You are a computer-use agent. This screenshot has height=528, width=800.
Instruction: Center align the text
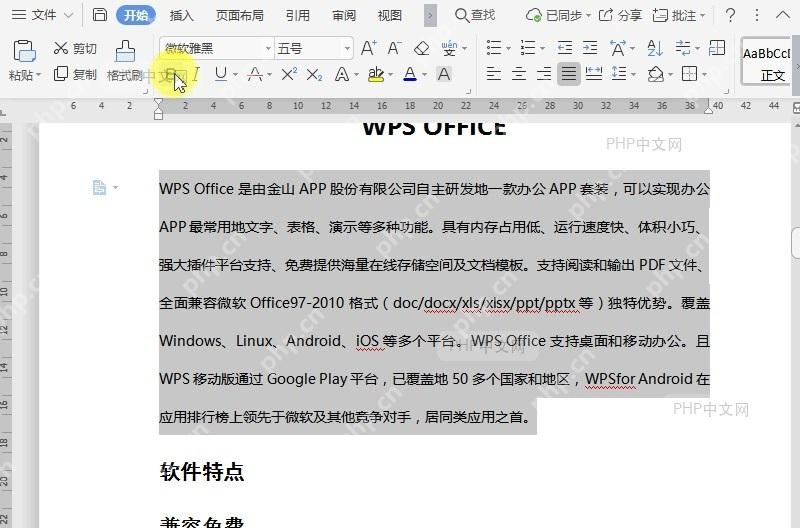519,74
